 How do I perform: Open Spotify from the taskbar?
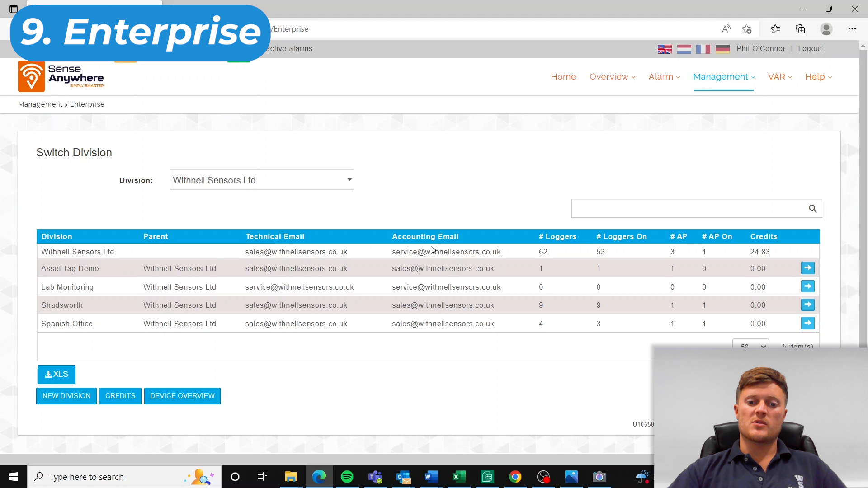pos(347,477)
